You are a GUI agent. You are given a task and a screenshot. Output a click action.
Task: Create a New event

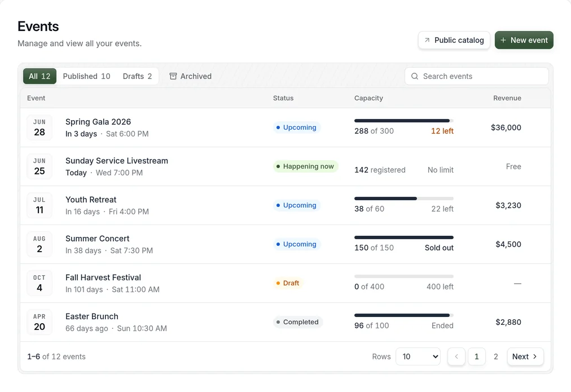(524, 40)
